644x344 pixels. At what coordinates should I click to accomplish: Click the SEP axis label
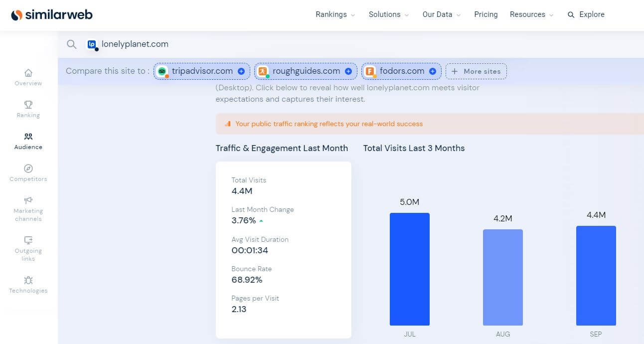pyautogui.click(x=596, y=334)
